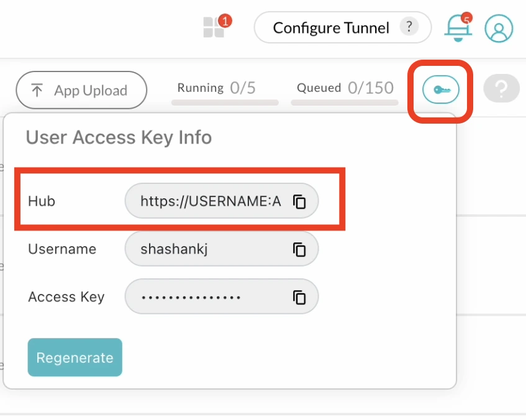Copy the masked Access Key
The width and height of the screenshot is (526, 420).
pos(299,298)
